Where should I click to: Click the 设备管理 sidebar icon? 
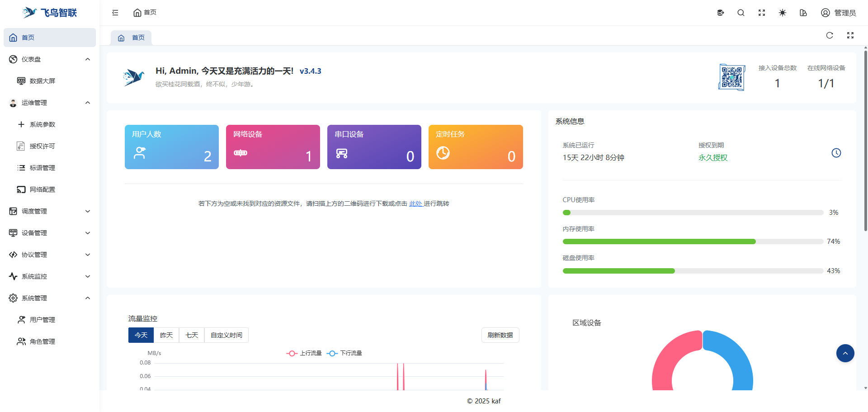tap(13, 233)
